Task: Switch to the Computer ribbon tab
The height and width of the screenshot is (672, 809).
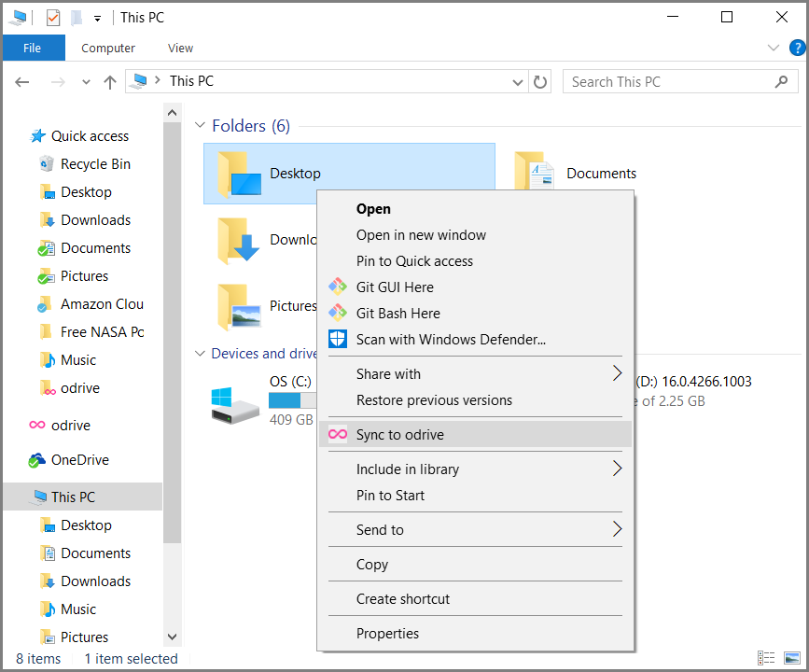Action: click(x=108, y=48)
